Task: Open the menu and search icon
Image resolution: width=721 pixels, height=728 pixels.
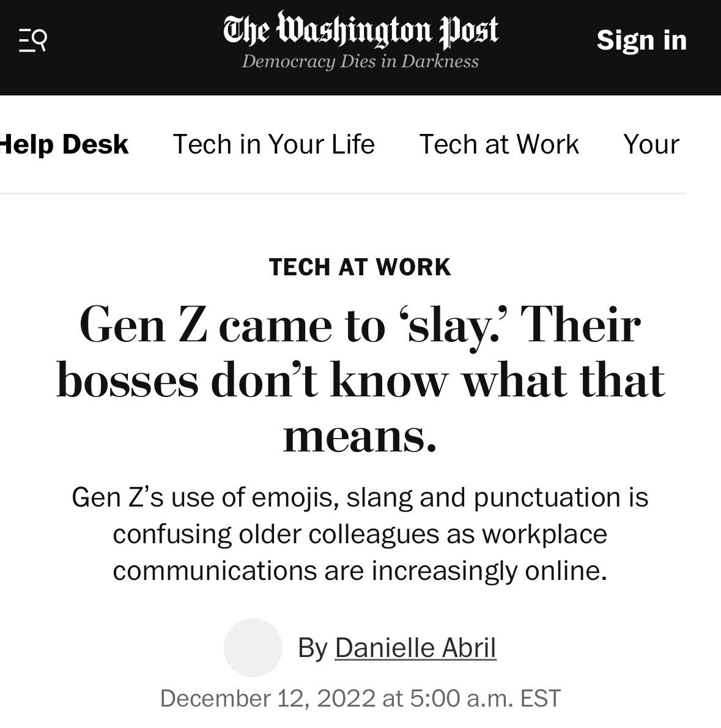Action: coord(33,40)
